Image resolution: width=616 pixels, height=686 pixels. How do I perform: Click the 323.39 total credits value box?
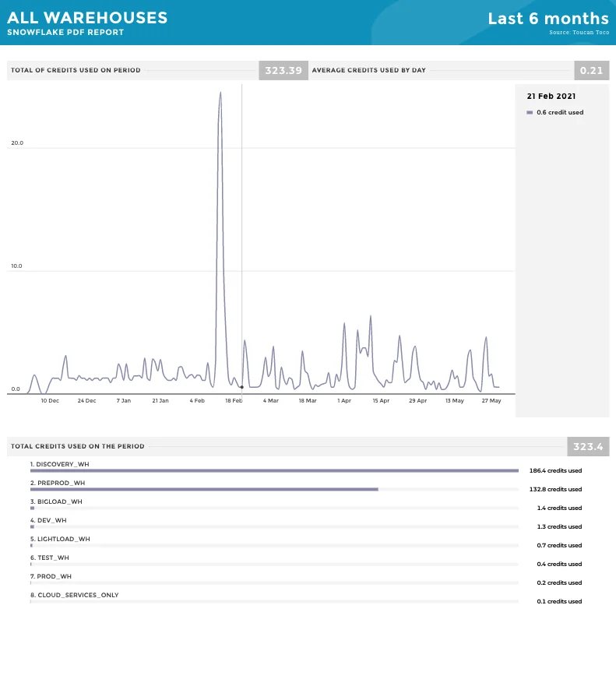[283, 70]
